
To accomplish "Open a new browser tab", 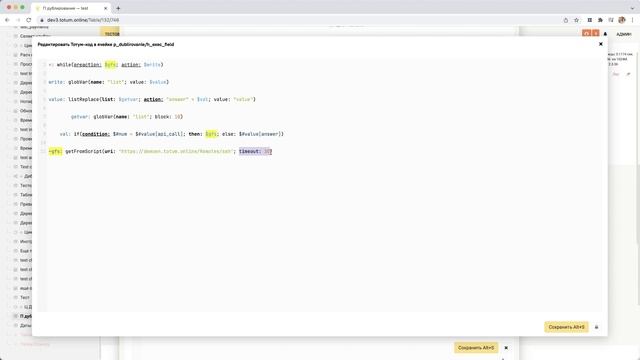I will [118, 8].
